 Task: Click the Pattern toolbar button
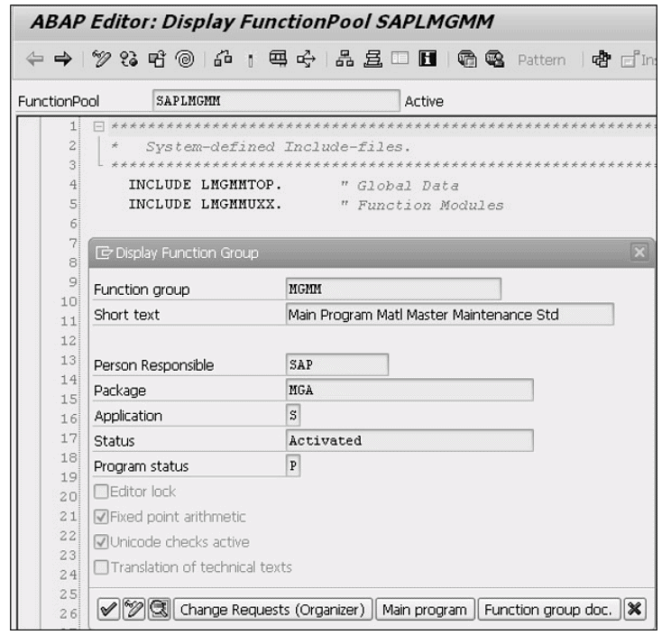(x=542, y=60)
